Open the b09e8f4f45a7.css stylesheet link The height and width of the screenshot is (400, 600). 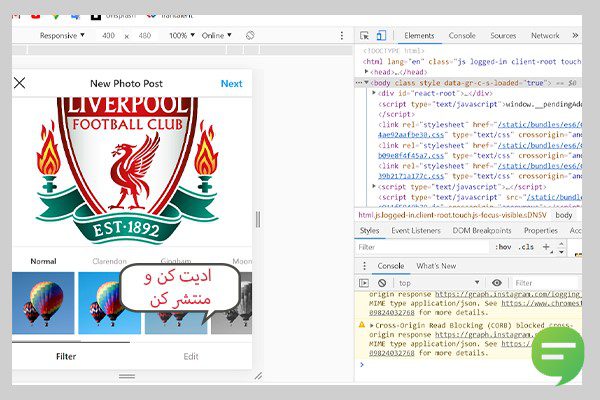pos(411,155)
